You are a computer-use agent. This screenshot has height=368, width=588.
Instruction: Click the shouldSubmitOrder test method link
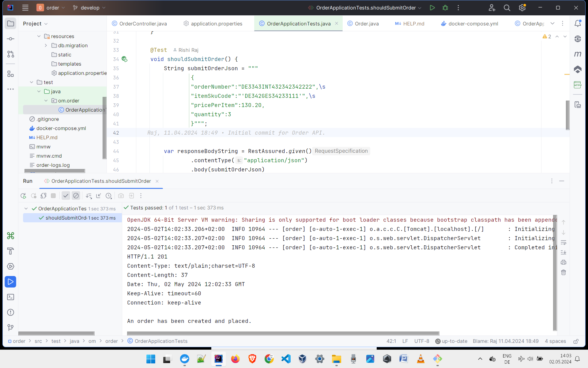pyautogui.click(x=66, y=218)
